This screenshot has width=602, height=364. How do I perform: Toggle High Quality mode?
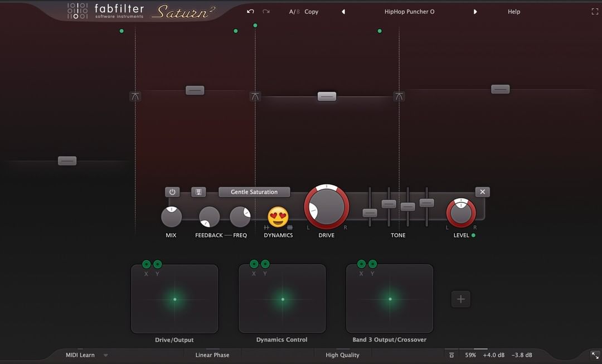[x=342, y=355]
